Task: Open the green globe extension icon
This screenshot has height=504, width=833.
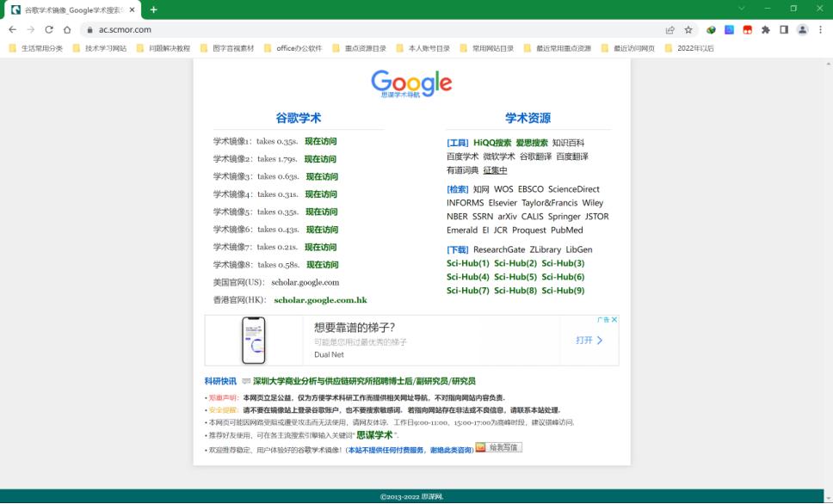Action: click(711, 30)
